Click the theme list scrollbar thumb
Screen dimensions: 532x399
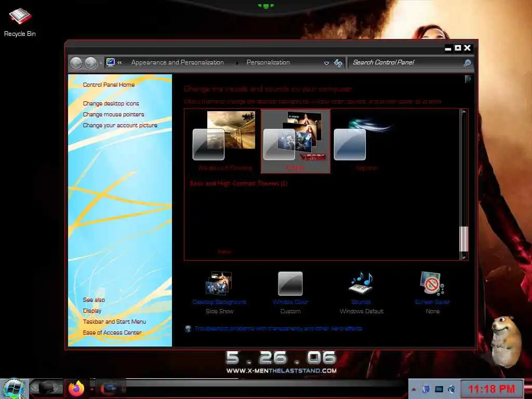(463, 239)
